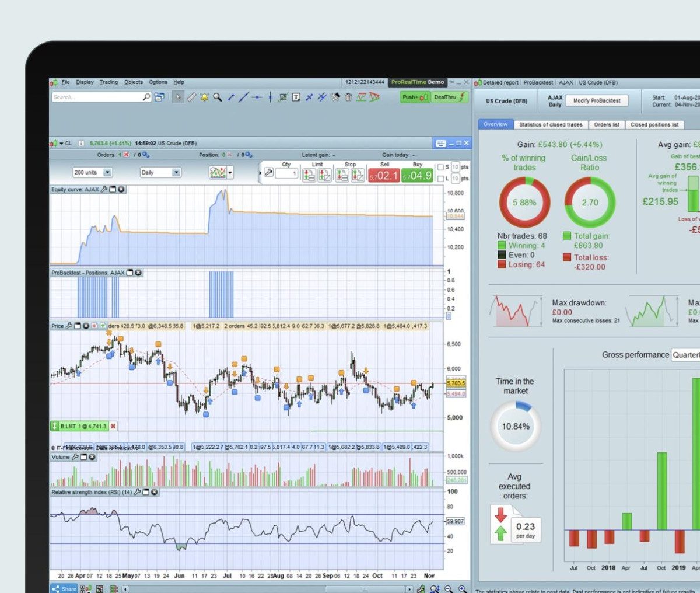Click zoom-in magnifier below the chart
Viewport: 700px width, 593px height.
(462, 589)
